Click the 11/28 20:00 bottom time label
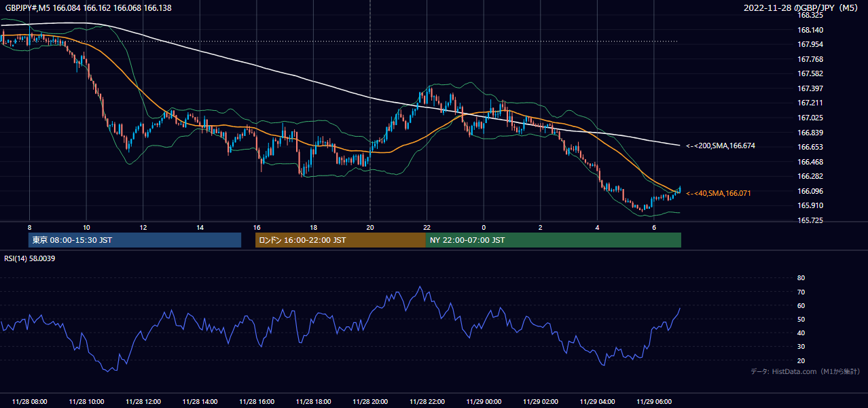The height and width of the screenshot is (408, 868). click(369, 402)
